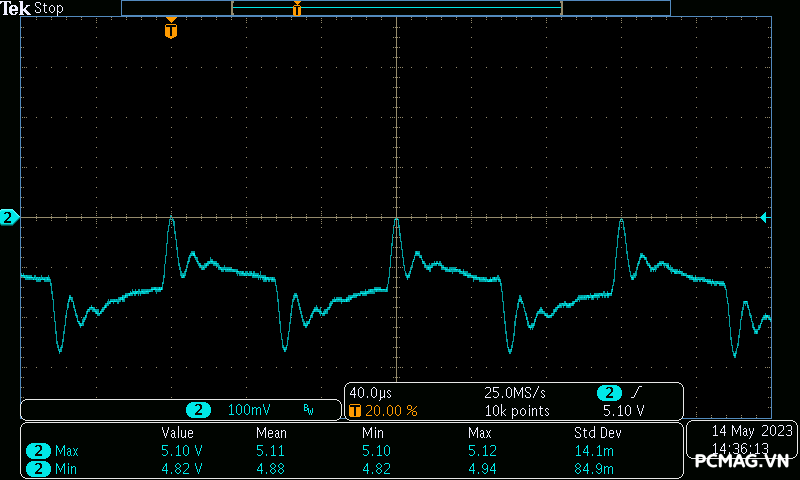
Task: Click the trigger level arrow on right edge
Action: tap(764, 217)
